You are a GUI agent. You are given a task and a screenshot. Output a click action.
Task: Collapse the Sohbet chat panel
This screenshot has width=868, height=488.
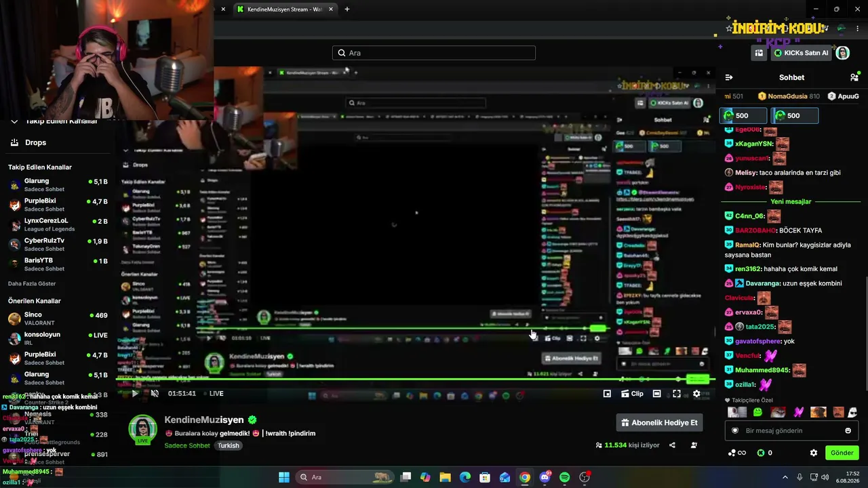tap(729, 77)
